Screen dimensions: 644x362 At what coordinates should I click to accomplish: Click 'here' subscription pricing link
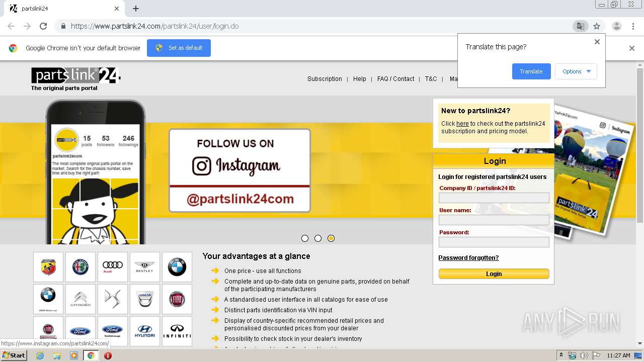click(x=462, y=124)
